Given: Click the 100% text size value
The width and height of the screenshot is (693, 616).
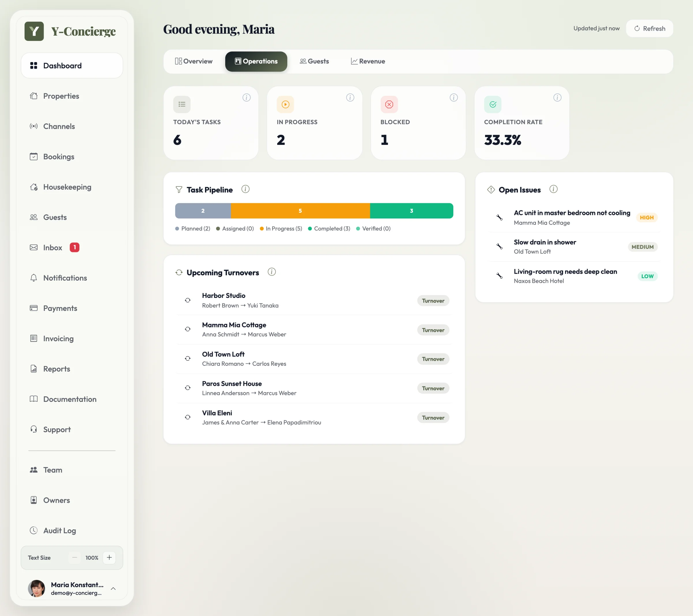Looking at the screenshot, I should pyautogui.click(x=92, y=558).
